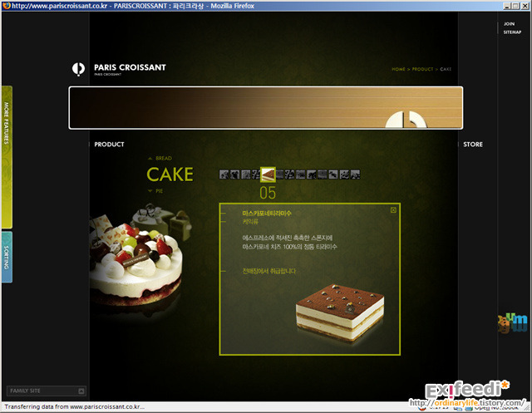The width and height of the screenshot is (532, 413).
Task: Open the STORE menu
Action: click(x=473, y=145)
